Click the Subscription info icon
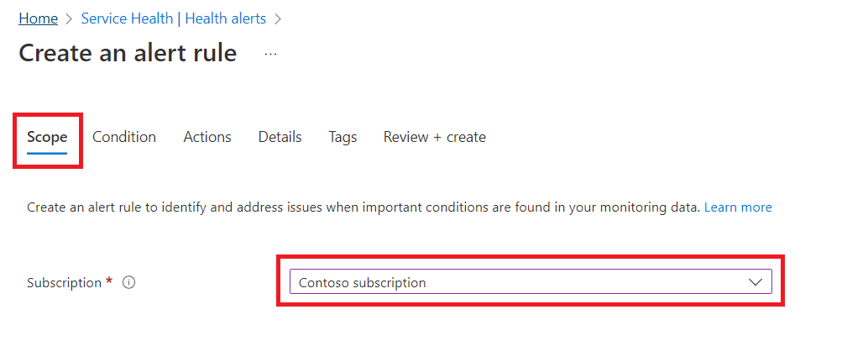868x341 pixels. [128, 283]
